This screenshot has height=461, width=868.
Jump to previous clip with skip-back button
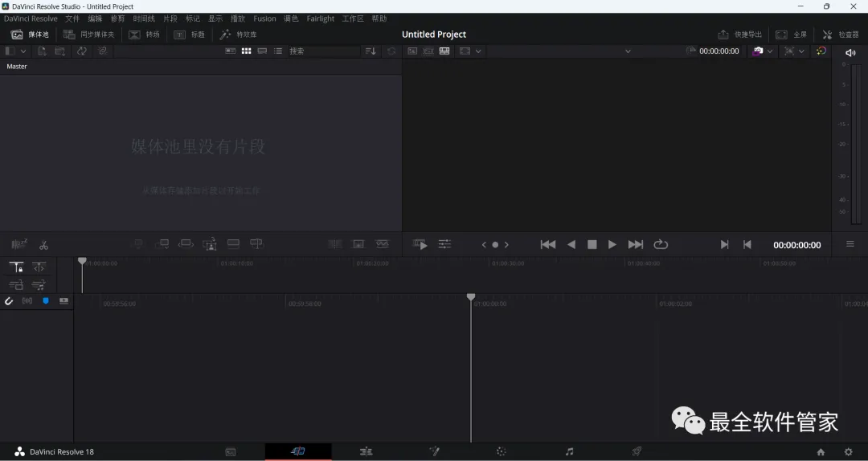pos(548,245)
